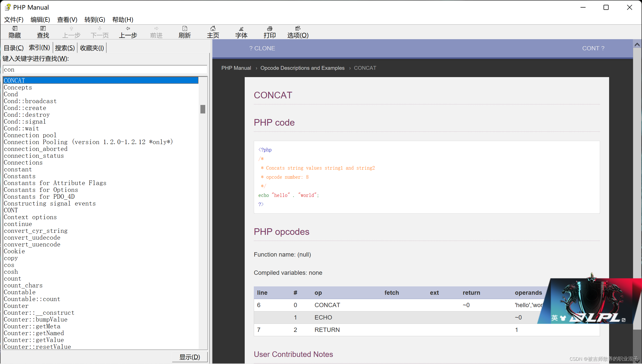The width and height of the screenshot is (642, 364).
Task: Select Connection pool in index list
Action: coord(30,135)
